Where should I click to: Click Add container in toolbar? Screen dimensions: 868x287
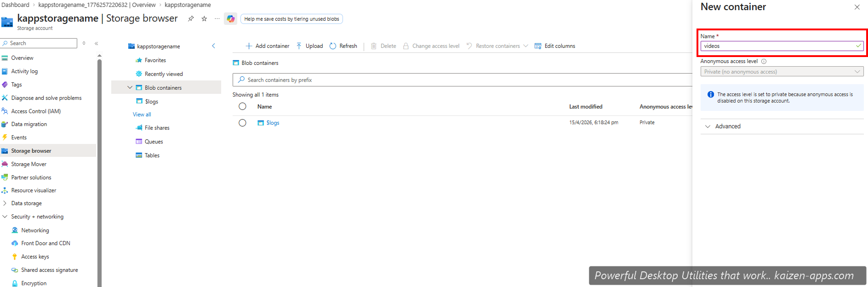coord(268,46)
